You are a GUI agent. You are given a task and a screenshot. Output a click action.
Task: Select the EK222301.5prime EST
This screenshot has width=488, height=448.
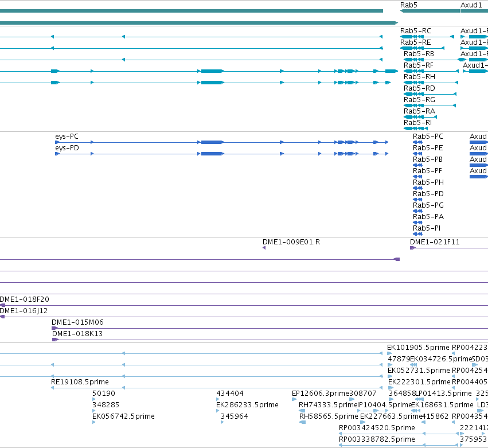click(x=419, y=383)
